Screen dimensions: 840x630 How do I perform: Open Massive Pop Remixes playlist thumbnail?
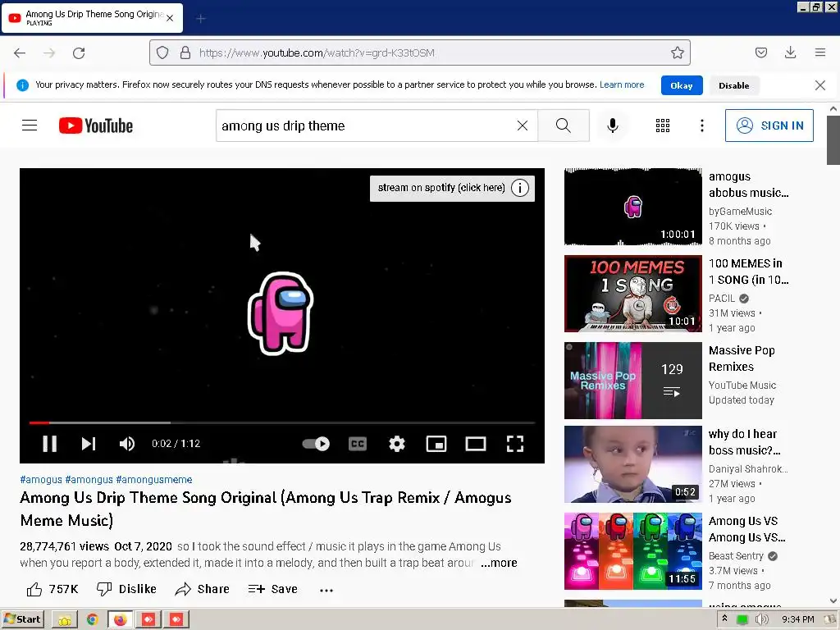click(632, 381)
